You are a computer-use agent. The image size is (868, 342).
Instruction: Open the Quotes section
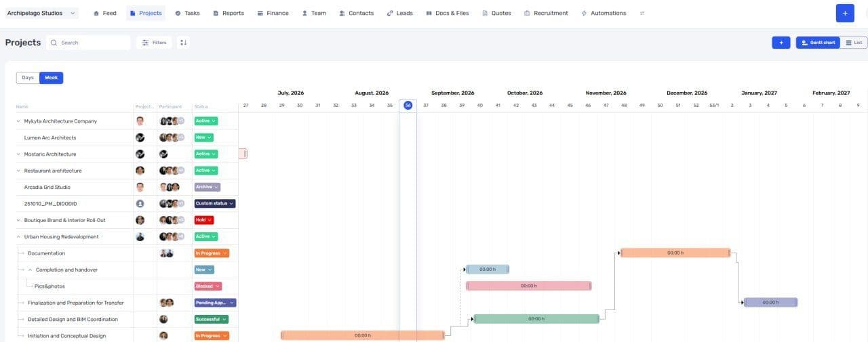coord(496,13)
